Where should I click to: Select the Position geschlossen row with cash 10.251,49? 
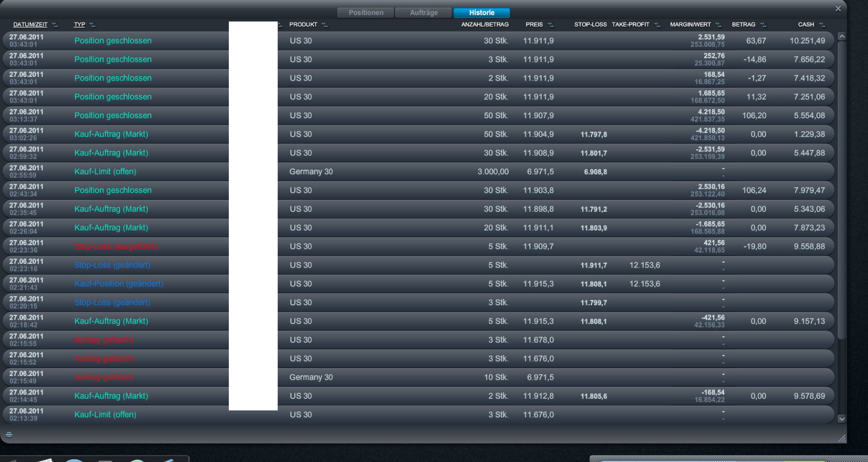click(418, 41)
